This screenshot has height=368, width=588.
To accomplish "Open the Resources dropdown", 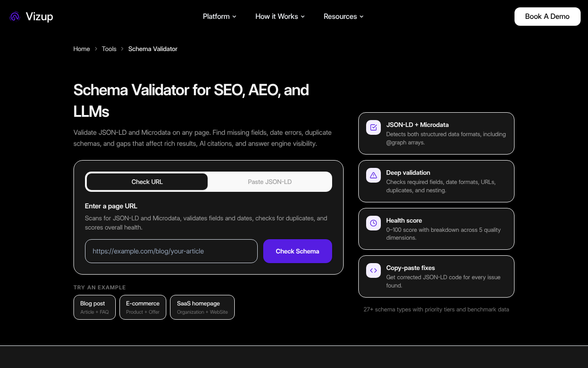I will [343, 16].
